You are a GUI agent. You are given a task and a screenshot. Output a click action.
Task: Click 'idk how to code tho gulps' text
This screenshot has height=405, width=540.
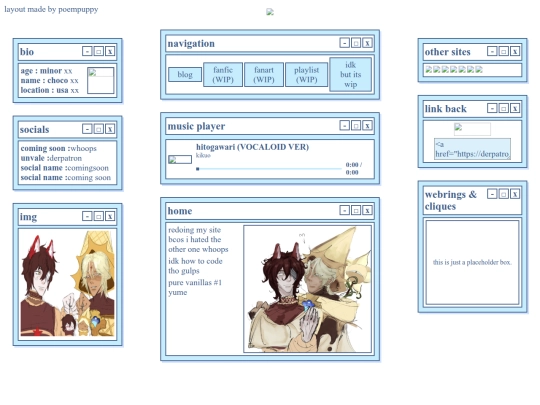click(x=195, y=266)
